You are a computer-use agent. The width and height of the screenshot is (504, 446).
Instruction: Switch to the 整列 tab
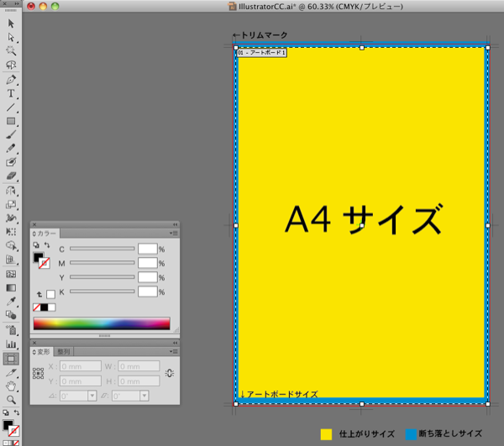64,351
